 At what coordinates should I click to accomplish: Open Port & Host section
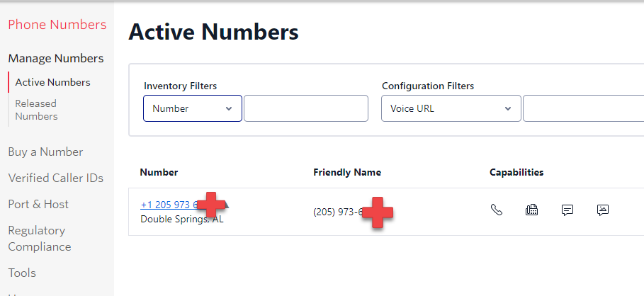click(38, 204)
